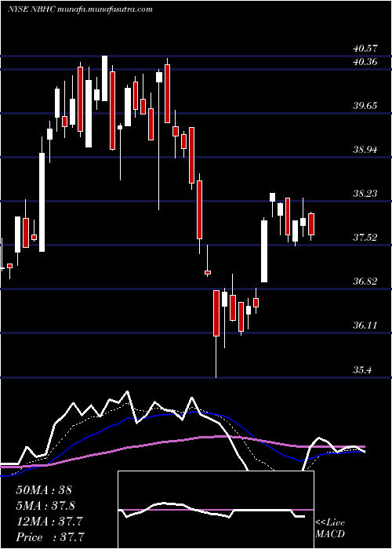Click the 36.11 price level label
Image resolution: width=392 pixels, height=549 pixels.
pos(366,325)
